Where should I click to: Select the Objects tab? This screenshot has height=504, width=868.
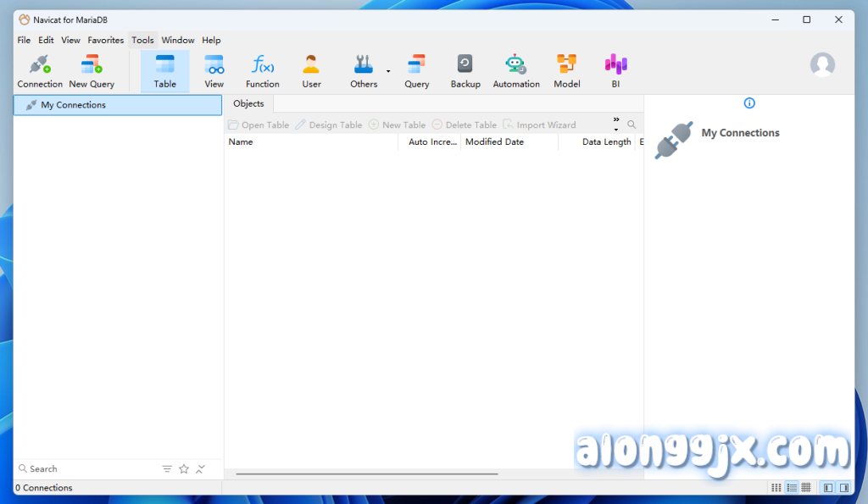click(x=248, y=103)
